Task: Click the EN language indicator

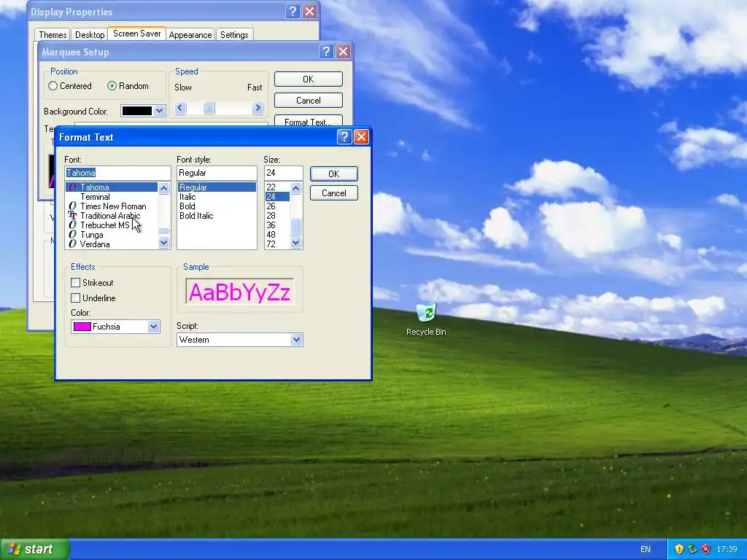Action: 645,549
